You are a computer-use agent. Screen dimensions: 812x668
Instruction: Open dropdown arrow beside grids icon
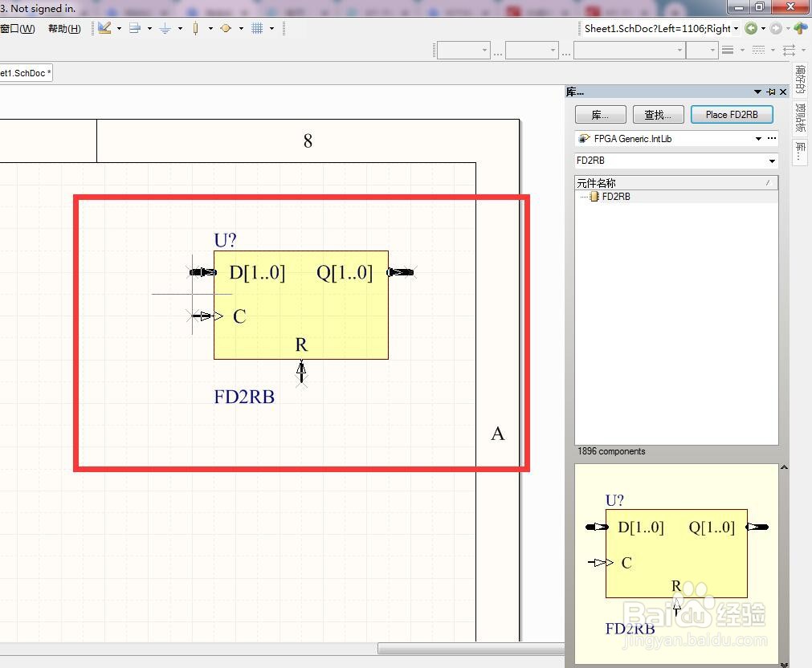pyautogui.click(x=272, y=28)
